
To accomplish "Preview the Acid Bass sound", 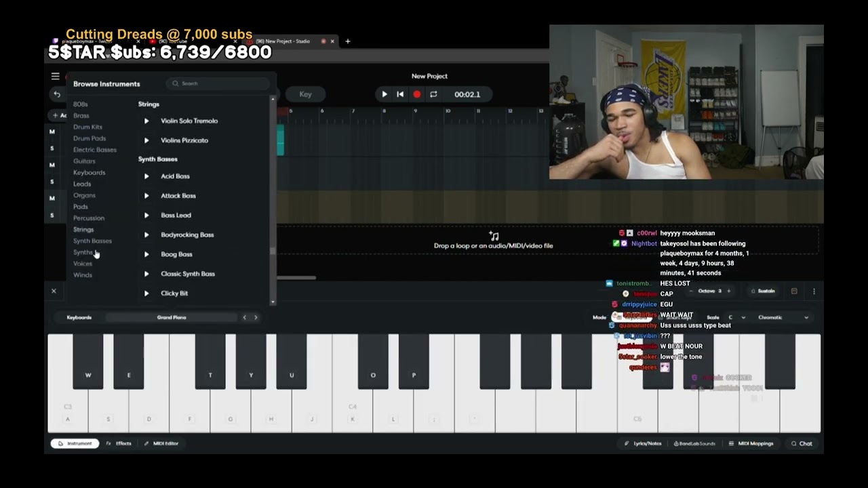I will tap(146, 176).
